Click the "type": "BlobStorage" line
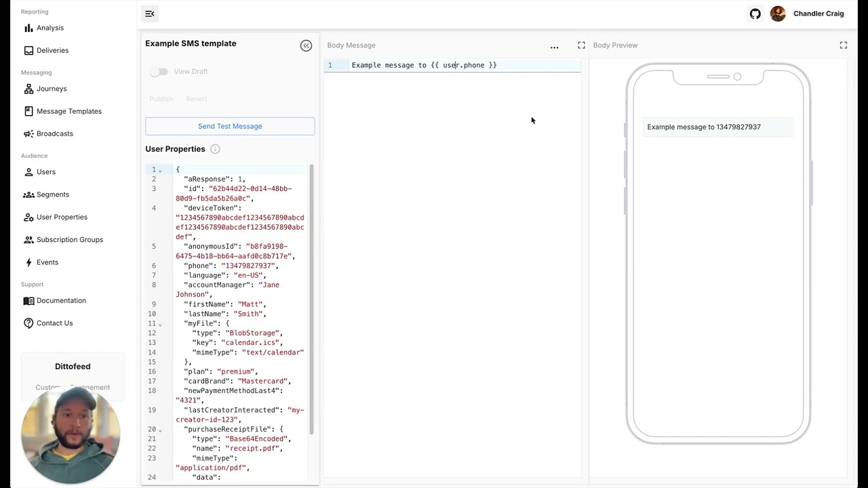The image size is (868, 488). (x=237, y=333)
